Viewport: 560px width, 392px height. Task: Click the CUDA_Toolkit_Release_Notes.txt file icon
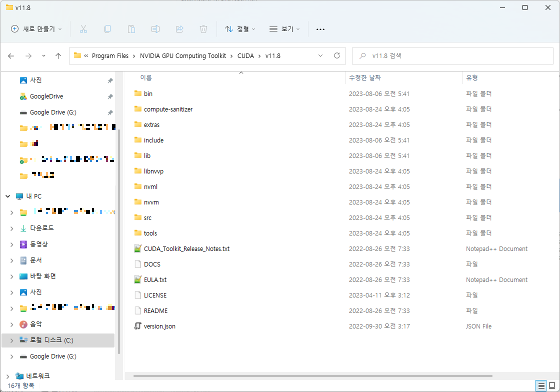pos(138,248)
